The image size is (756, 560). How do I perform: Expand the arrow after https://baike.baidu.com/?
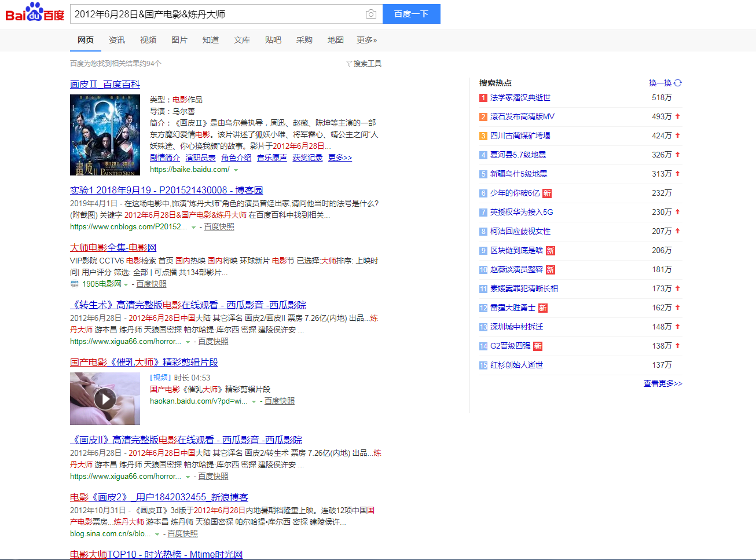click(236, 170)
